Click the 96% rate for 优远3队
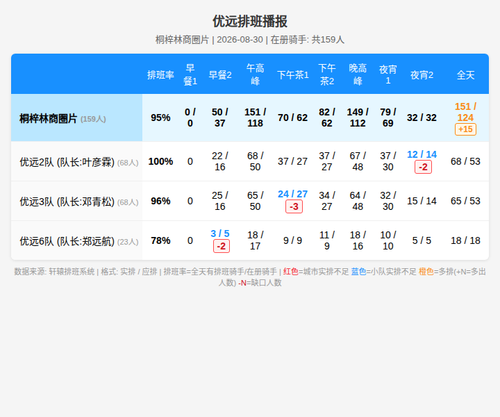Viewport: 500px width, 417px height. pos(161,201)
